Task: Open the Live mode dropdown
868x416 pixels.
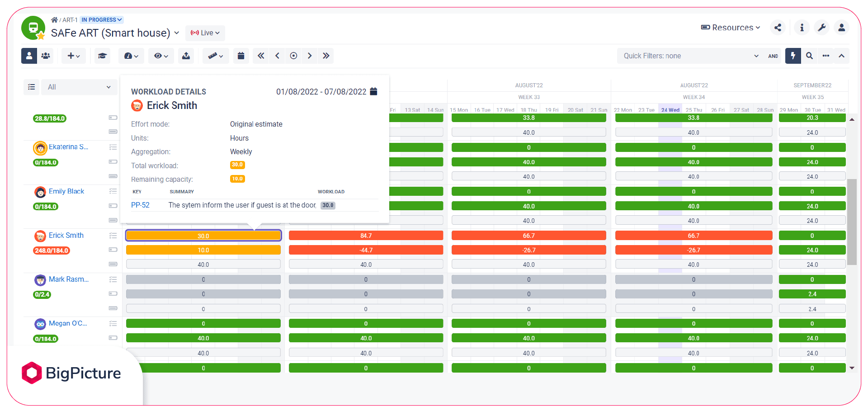Action: [x=205, y=33]
